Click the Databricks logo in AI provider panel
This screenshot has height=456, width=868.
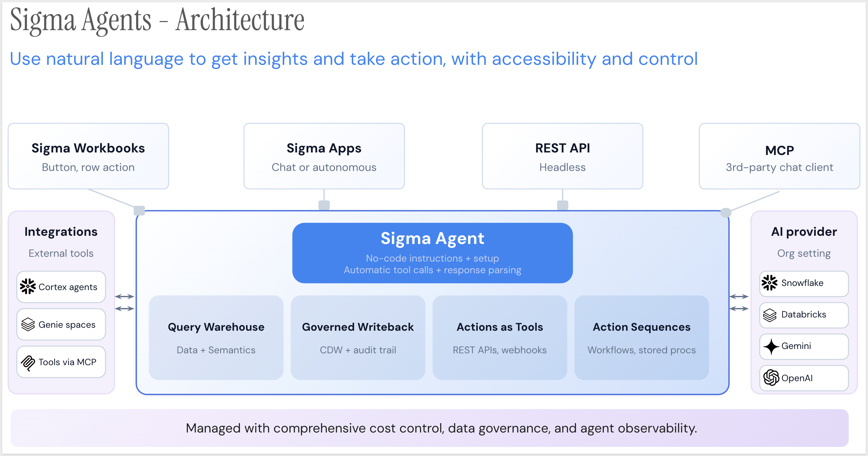point(770,315)
